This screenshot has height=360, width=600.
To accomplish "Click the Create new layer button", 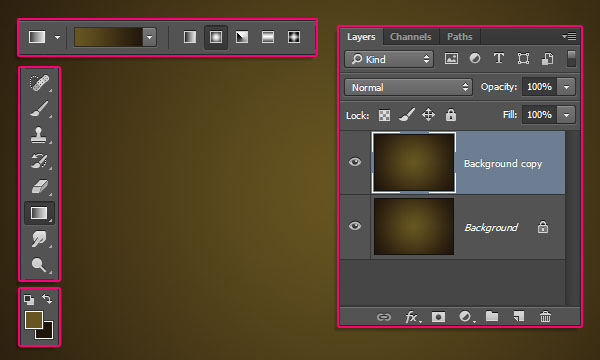I will (x=518, y=316).
